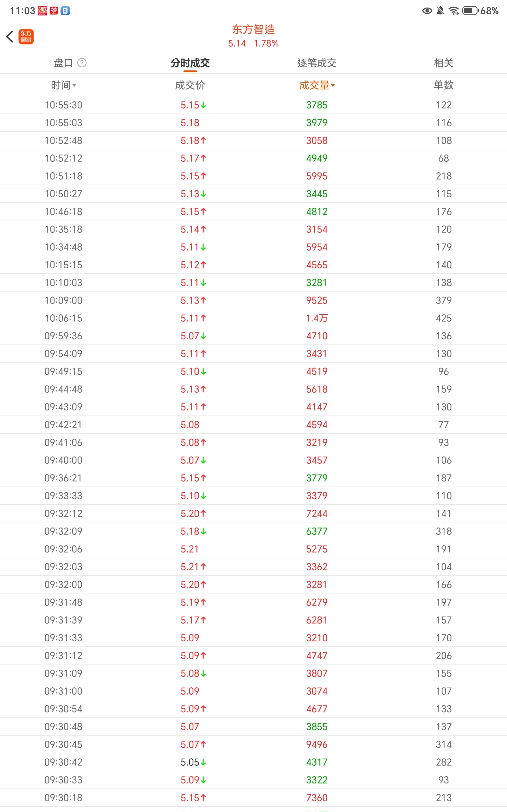507x812 pixels.
Task: Tap the muted bell status icon
Action: (x=440, y=11)
